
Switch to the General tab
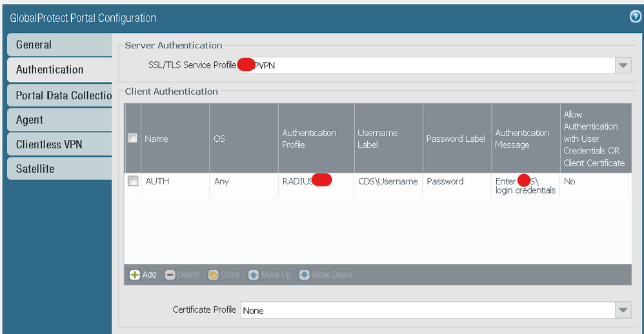pos(59,45)
